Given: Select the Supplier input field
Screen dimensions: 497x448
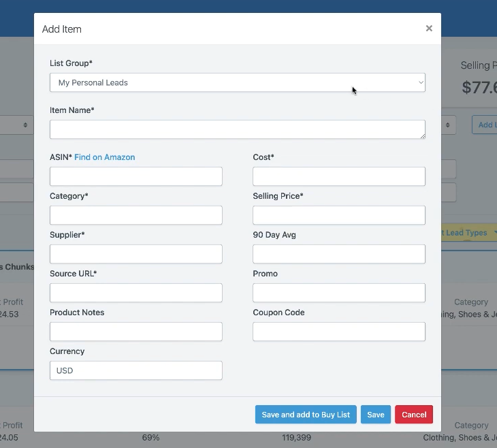Looking at the screenshot, I should tap(136, 254).
